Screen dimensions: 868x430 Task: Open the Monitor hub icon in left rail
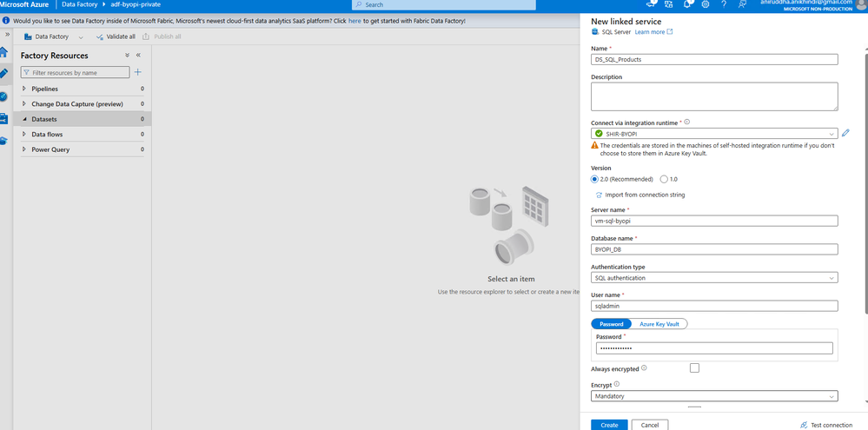coord(3,96)
